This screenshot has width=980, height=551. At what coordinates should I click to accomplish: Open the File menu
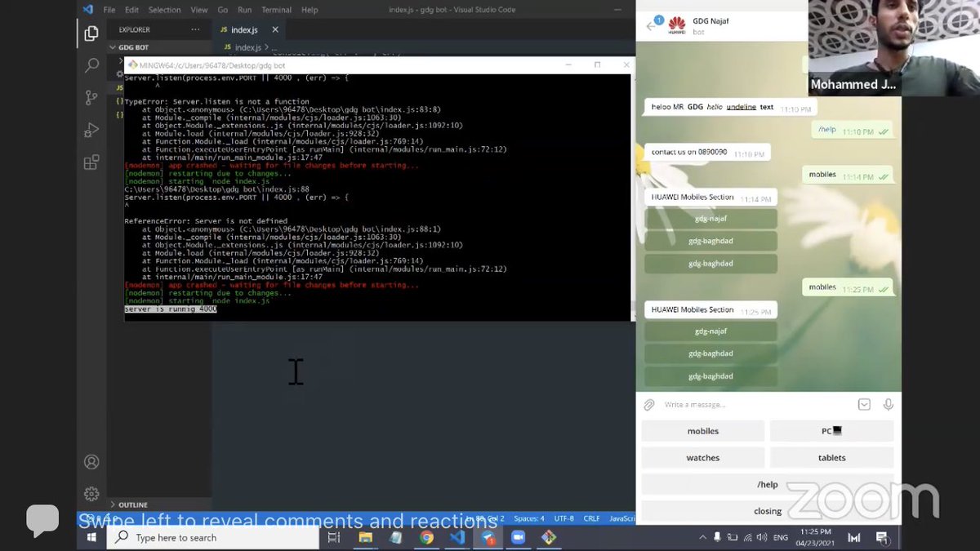(109, 10)
